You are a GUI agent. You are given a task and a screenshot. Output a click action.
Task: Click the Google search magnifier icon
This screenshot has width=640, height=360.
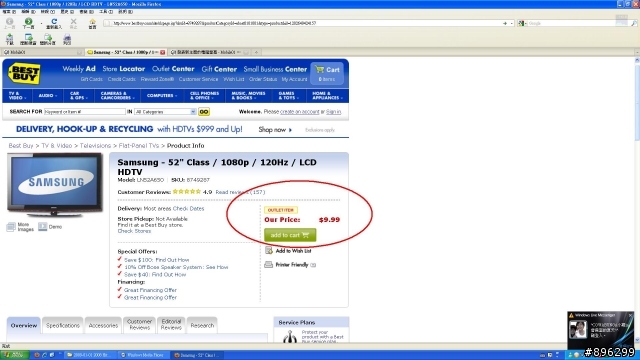coord(634,23)
